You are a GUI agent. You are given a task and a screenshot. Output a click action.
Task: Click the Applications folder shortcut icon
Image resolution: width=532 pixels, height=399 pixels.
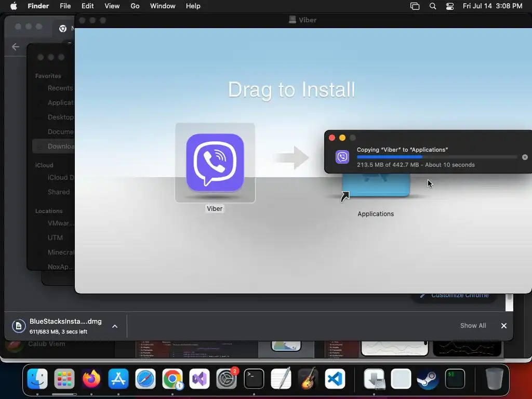(x=376, y=185)
